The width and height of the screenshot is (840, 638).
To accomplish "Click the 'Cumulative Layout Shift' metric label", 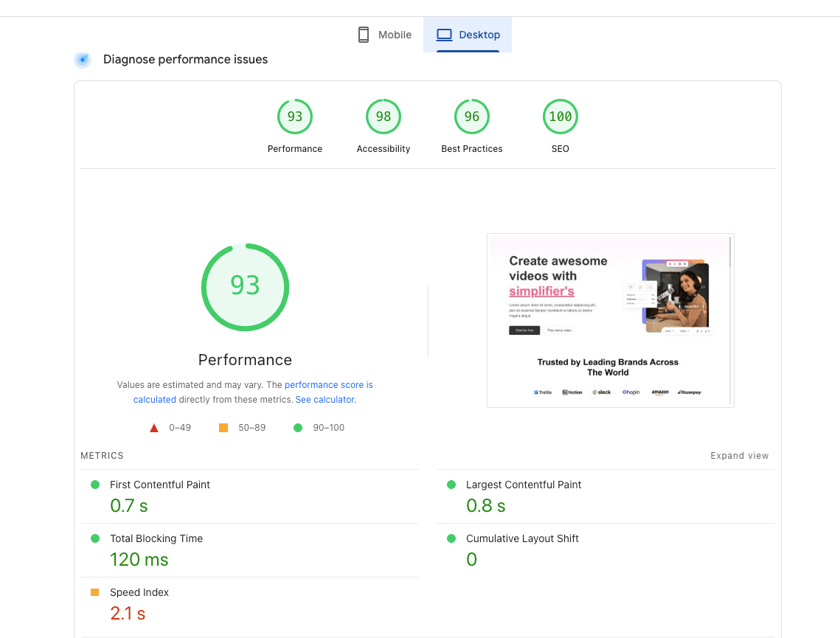I will click(522, 538).
